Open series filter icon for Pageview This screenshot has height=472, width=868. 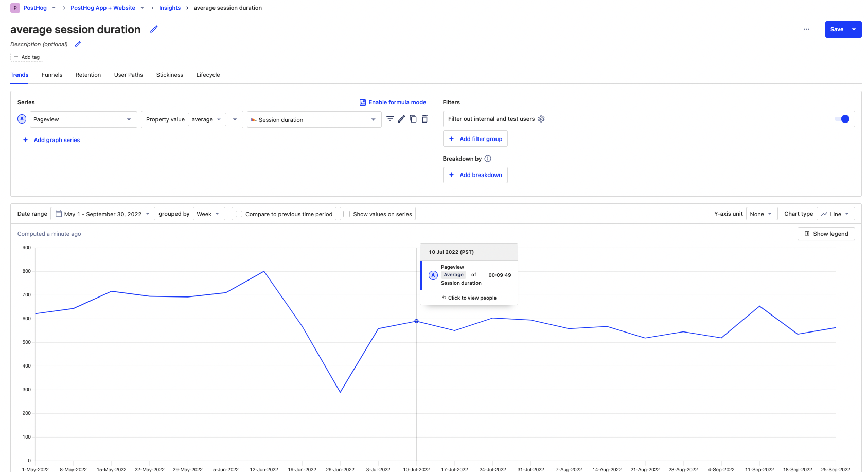click(390, 119)
